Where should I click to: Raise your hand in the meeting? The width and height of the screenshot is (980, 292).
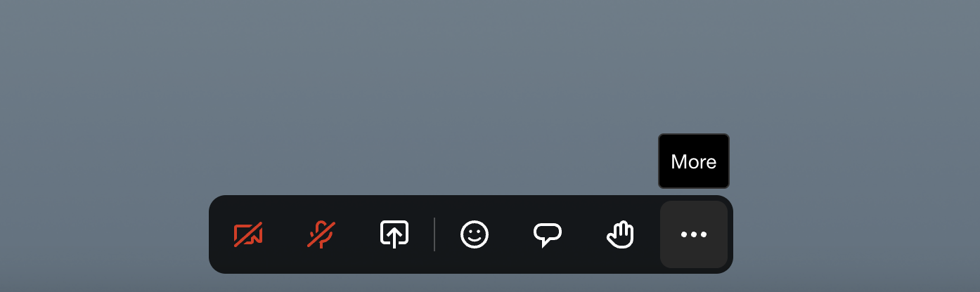[621, 234]
